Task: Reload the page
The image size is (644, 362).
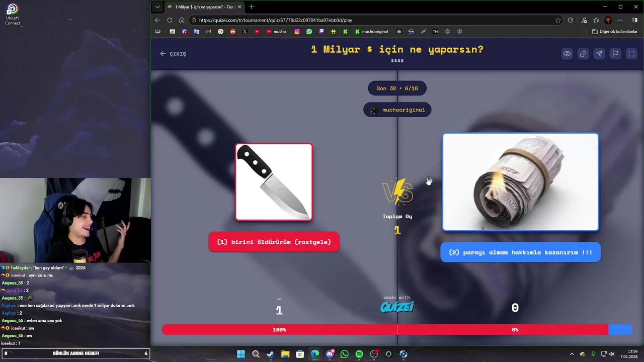Action: point(170,20)
